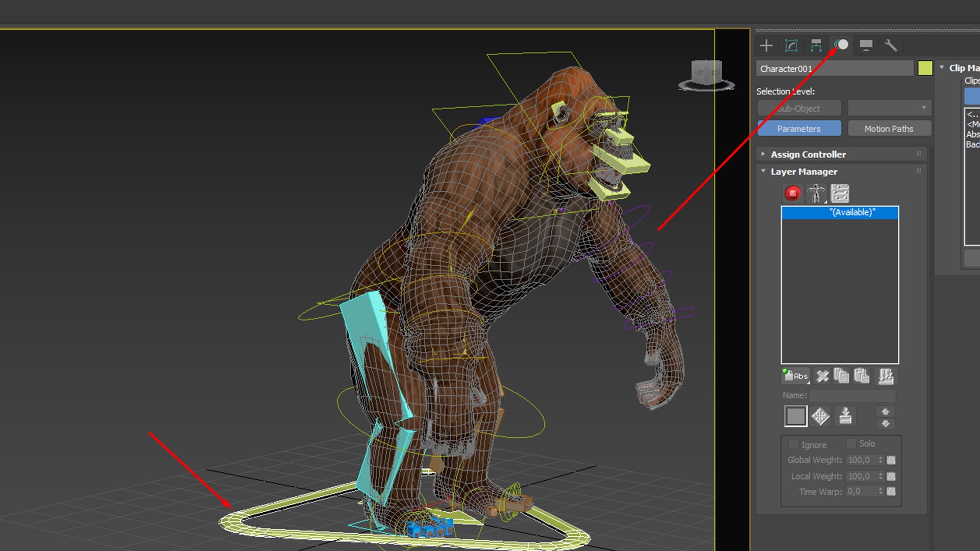Click the gray layer color swatch
980x551 pixels.
(795, 416)
